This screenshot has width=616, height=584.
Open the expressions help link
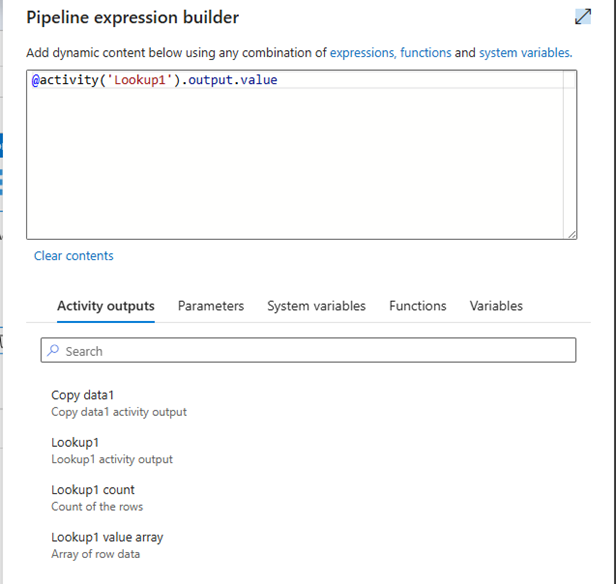tap(363, 53)
